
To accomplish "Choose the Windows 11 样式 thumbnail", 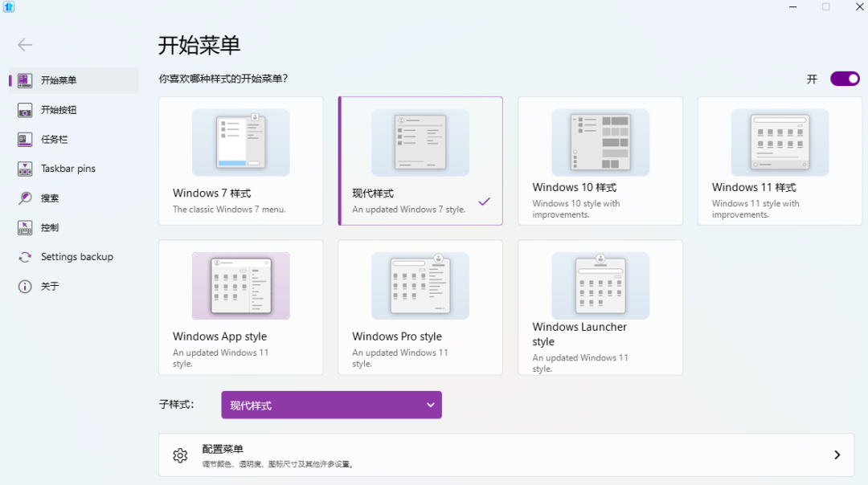I will pyautogui.click(x=780, y=143).
